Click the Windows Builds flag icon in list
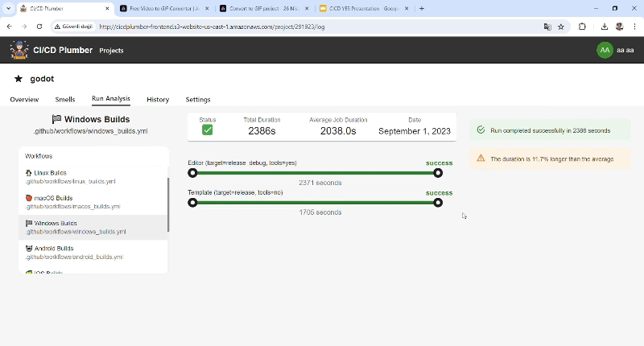The width and height of the screenshot is (644, 346). (x=29, y=223)
